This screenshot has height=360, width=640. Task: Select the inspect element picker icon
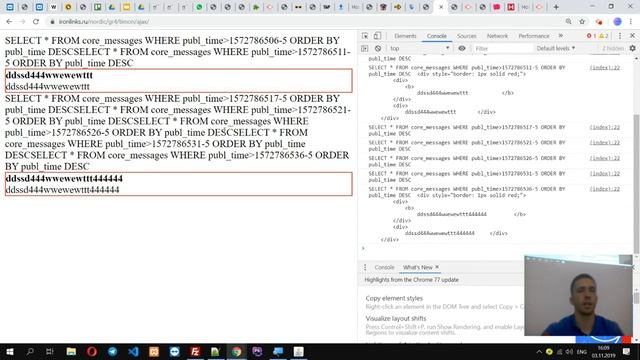[365, 36]
